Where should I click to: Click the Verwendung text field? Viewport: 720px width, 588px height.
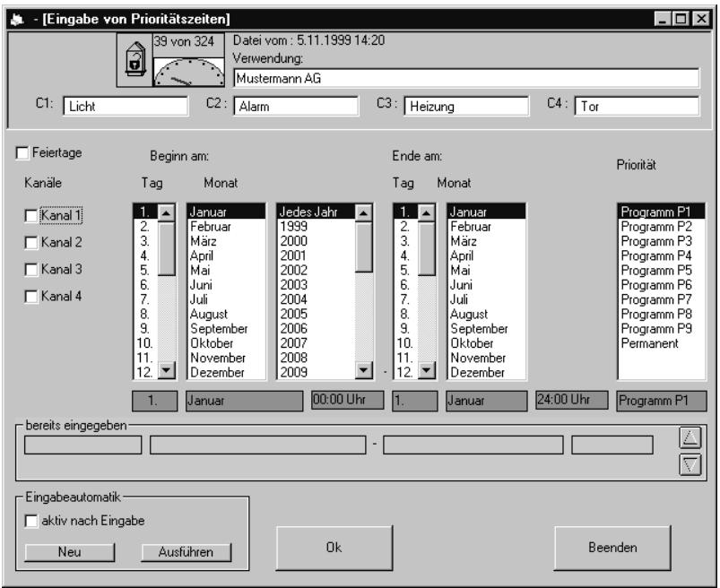465,78
